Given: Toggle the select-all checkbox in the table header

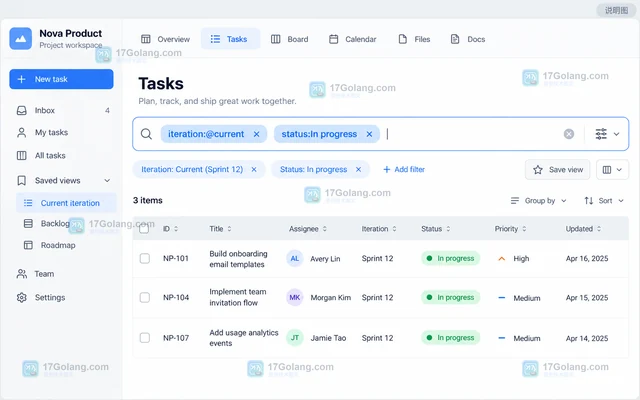Looking at the screenshot, I should coord(144,229).
